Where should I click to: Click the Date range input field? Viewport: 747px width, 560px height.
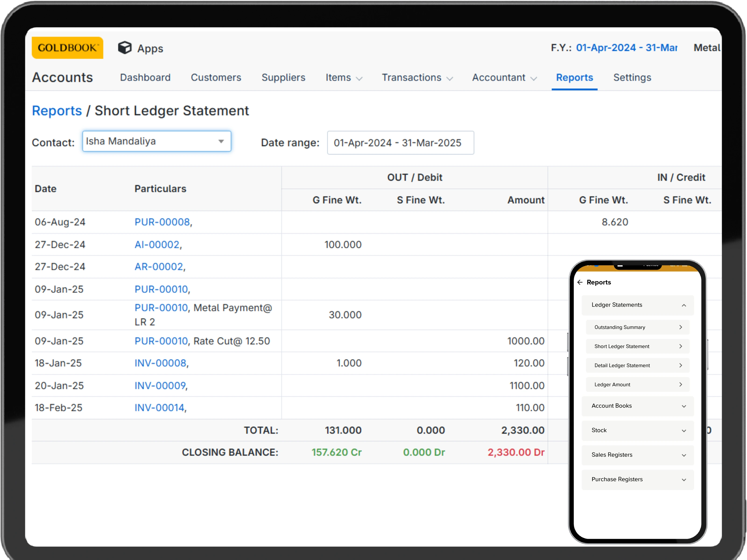[x=400, y=143]
